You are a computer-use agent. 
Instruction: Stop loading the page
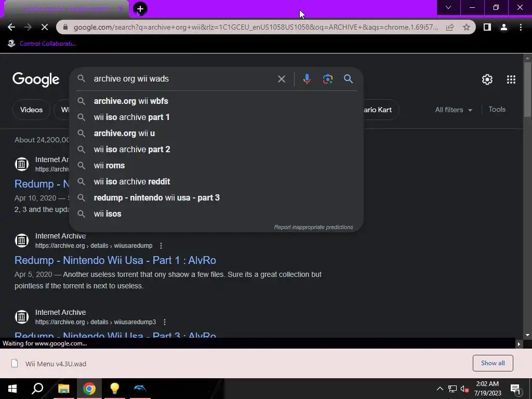click(45, 27)
